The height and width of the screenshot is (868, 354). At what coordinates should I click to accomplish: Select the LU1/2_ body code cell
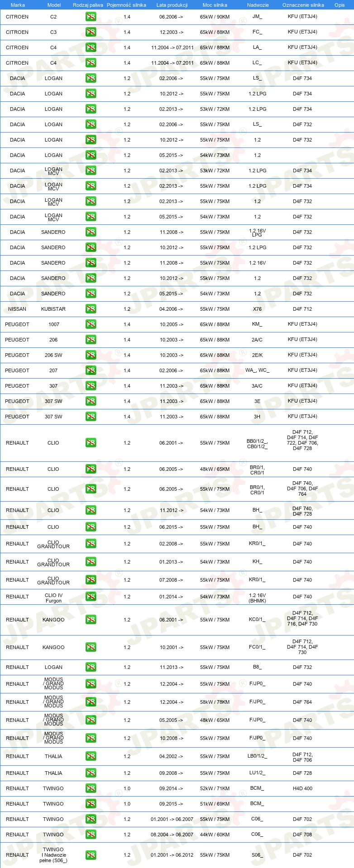click(x=257, y=773)
